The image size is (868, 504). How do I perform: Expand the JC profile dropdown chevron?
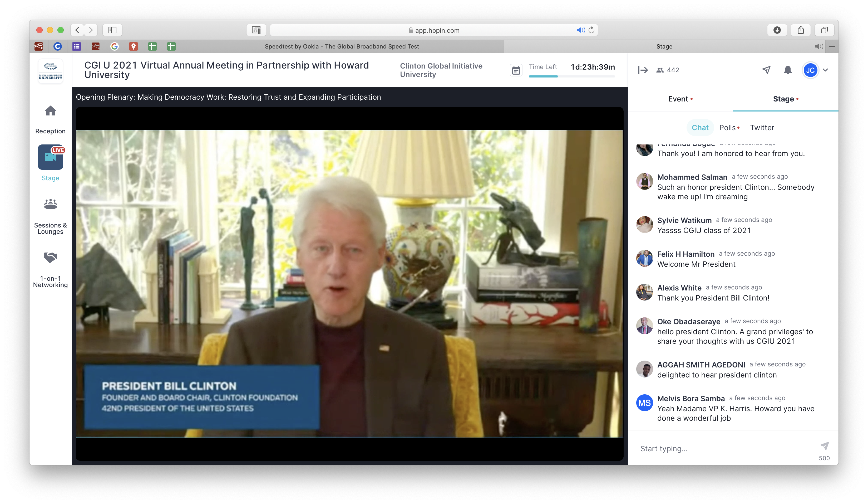coord(825,70)
